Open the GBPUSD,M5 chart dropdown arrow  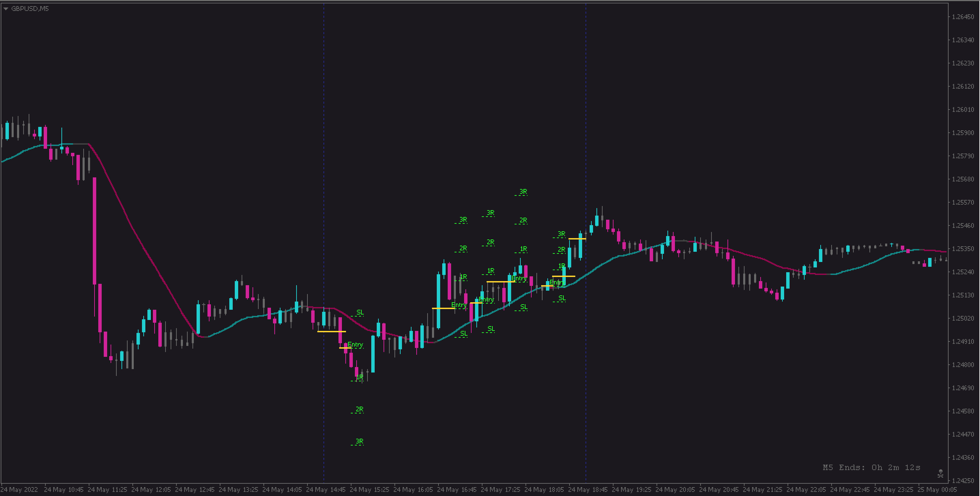pos(6,9)
